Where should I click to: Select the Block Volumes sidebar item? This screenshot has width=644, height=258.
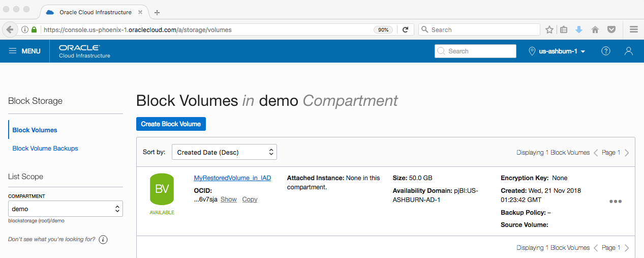coord(35,130)
